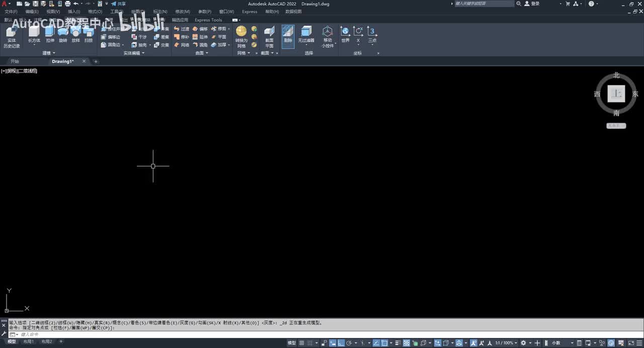Select the Revolve (旋转) tool
The image size is (644, 348).
62,34
